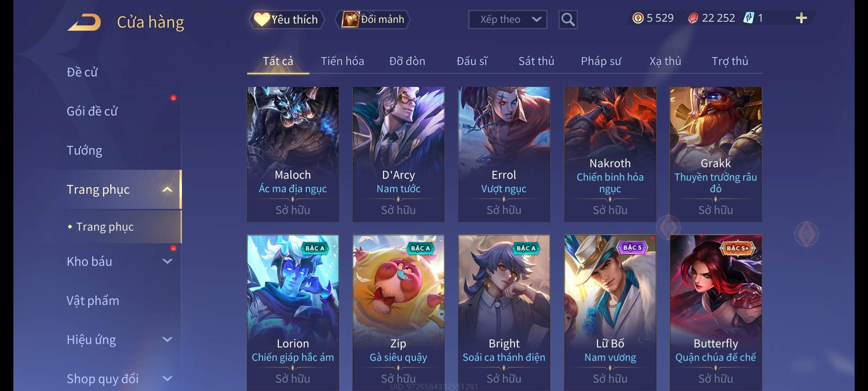Switch to the Pháp sư tab

pos(601,61)
